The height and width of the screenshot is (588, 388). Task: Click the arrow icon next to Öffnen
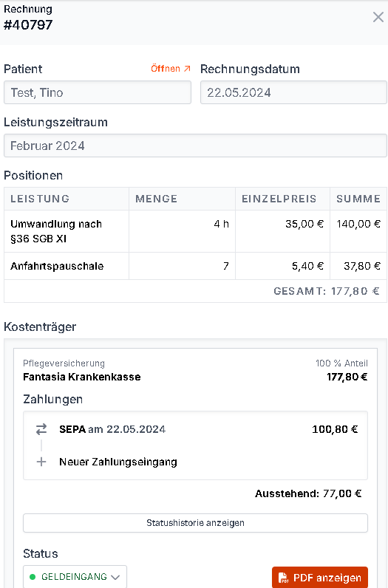187,69
